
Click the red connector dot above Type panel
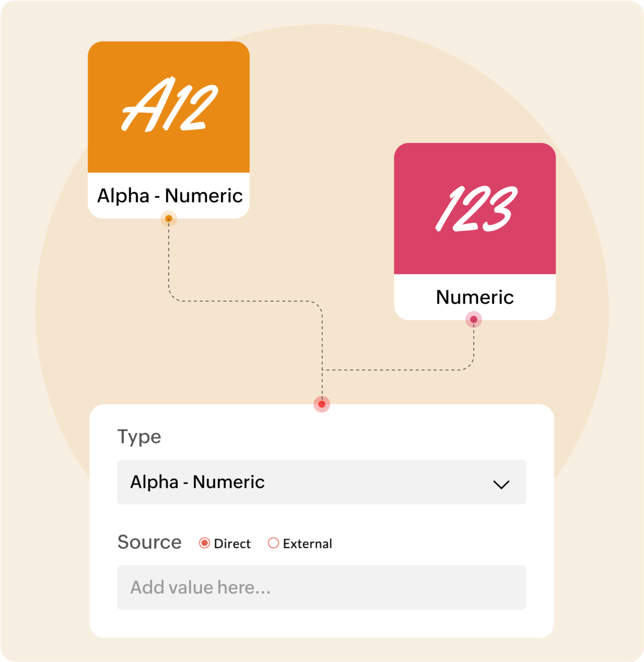(x=322, y=404)
